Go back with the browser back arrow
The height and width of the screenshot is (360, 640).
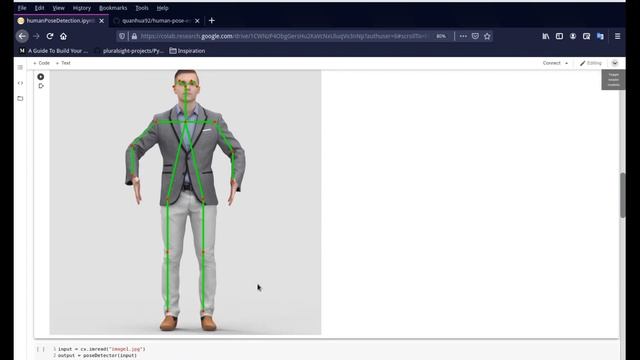click(x=22, y=36)
